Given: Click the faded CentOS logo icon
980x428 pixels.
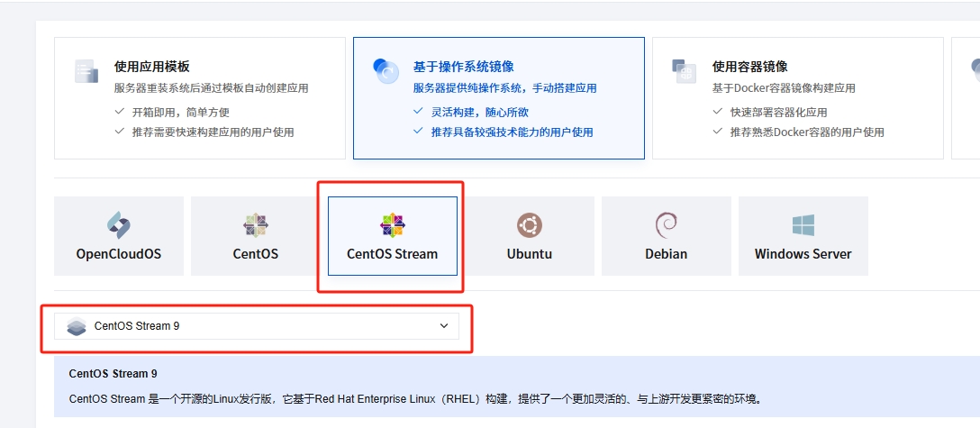Looking at the screenshot, I should click(x=256, y=225).
